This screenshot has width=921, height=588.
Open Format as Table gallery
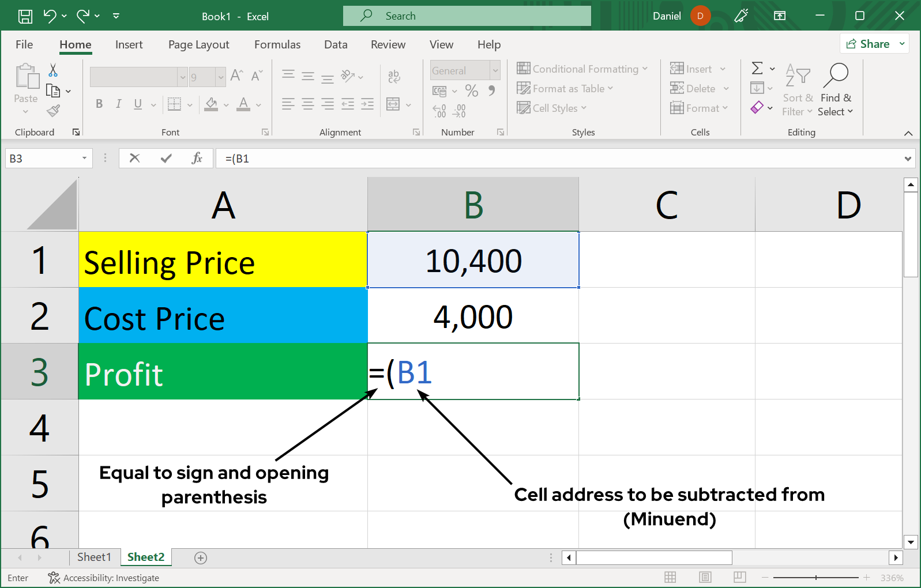(565, 88)
